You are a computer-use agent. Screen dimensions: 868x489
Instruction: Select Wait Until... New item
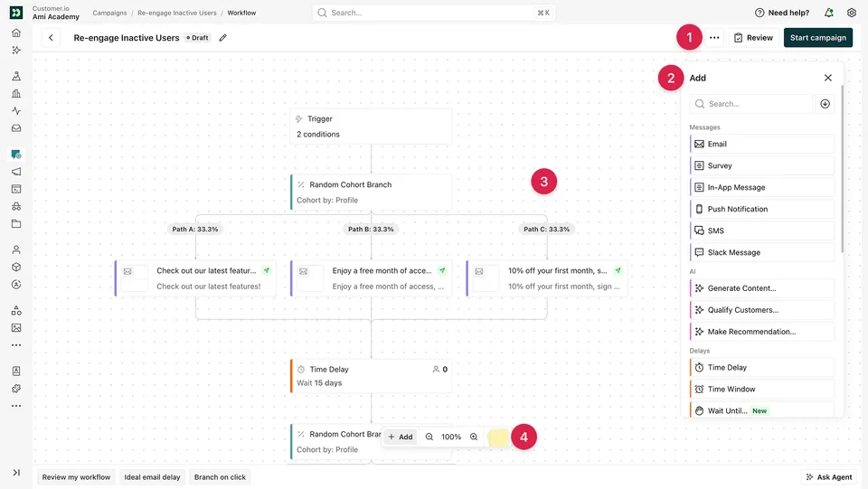coord(761,409)
